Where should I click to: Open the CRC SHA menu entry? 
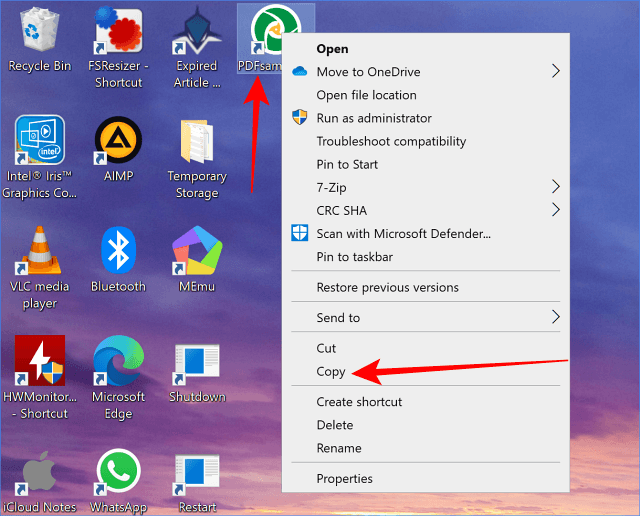pyautogui.click(x=426, y=211)
